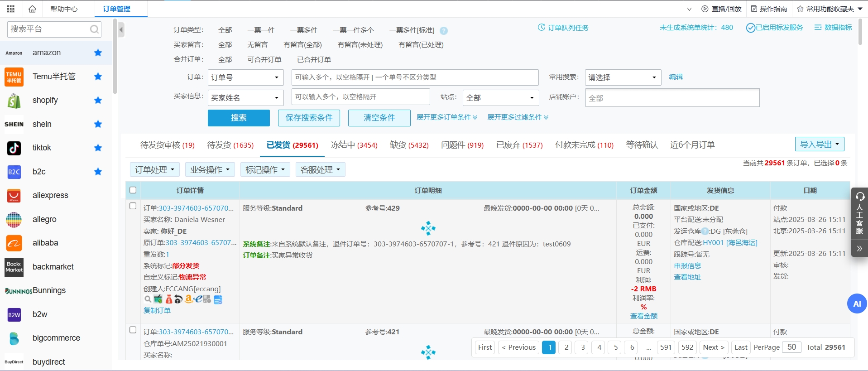868x371 pixels.
Task: Open the blue AI assistant button
Action: pos(856,304)
